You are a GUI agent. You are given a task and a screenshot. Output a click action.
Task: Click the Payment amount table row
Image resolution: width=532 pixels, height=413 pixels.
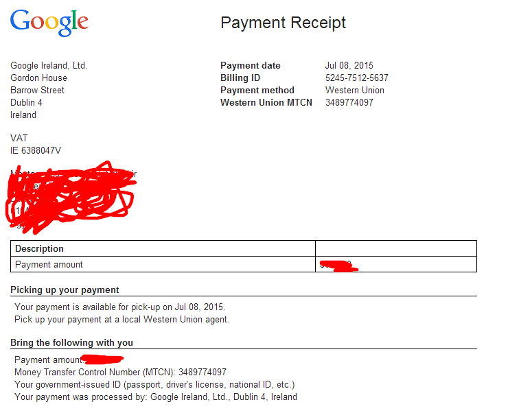tap(244, 264)
